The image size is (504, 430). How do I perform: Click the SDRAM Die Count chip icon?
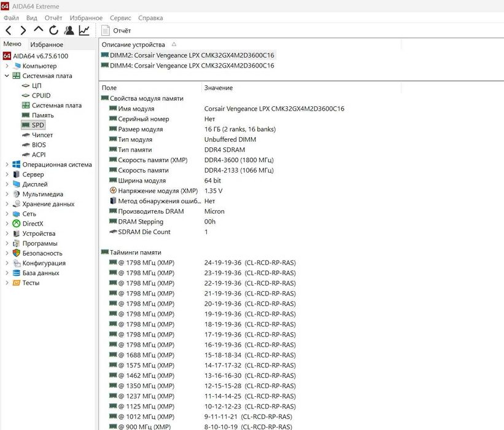tap(113, 232)
